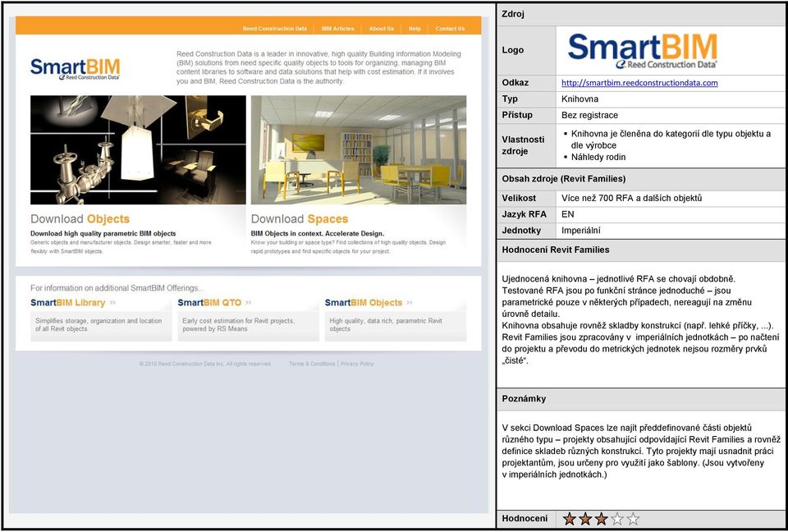This screenshot has height=532, width=788.
Task: Open the Terms & Conditions footer link
Action: [312, 364]
